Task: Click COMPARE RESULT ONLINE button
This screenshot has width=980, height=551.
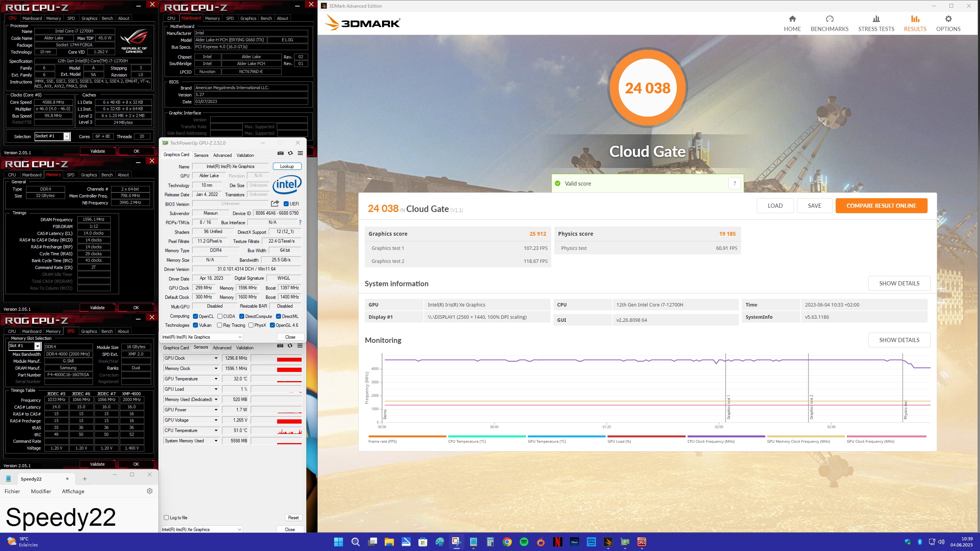Action: 881,205
